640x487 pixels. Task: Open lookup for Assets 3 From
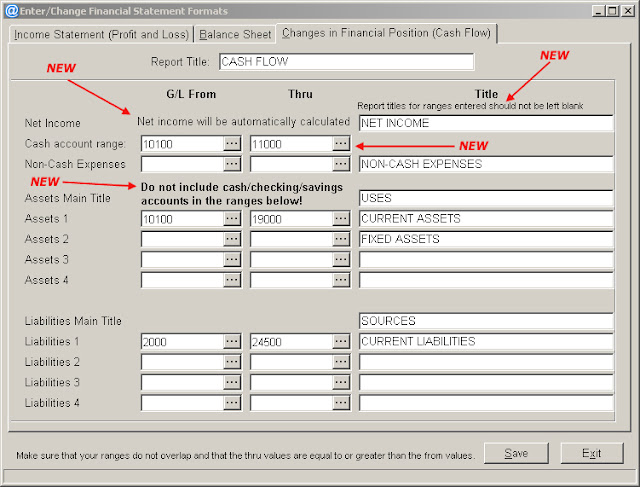pyautogui.click(x=232, y=260)
